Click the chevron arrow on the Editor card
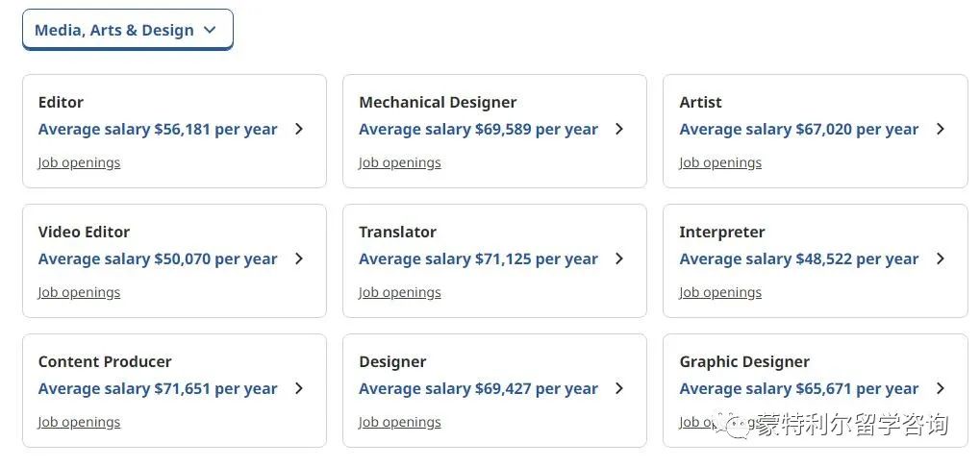This screenshot has width=980, height=467. pos(299,129)
